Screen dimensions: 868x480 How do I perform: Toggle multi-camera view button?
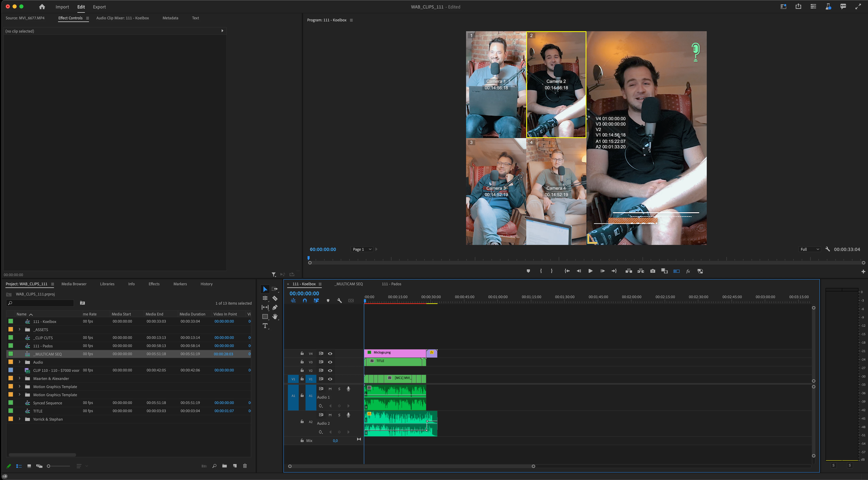[676, 271]
